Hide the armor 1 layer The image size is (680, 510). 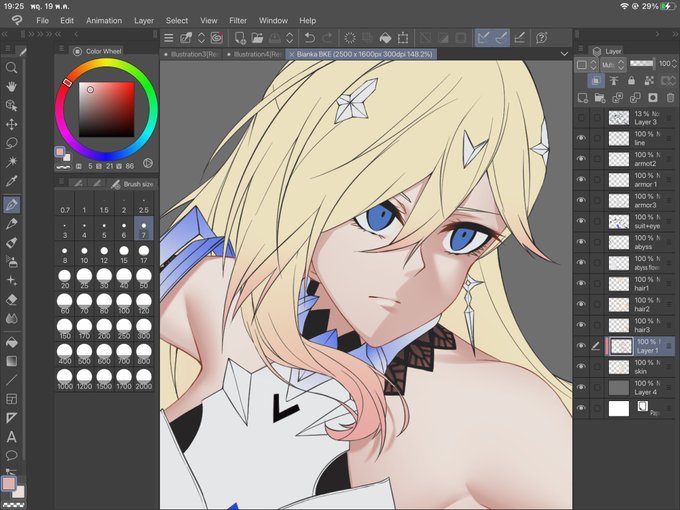click(x=581, y=180)
